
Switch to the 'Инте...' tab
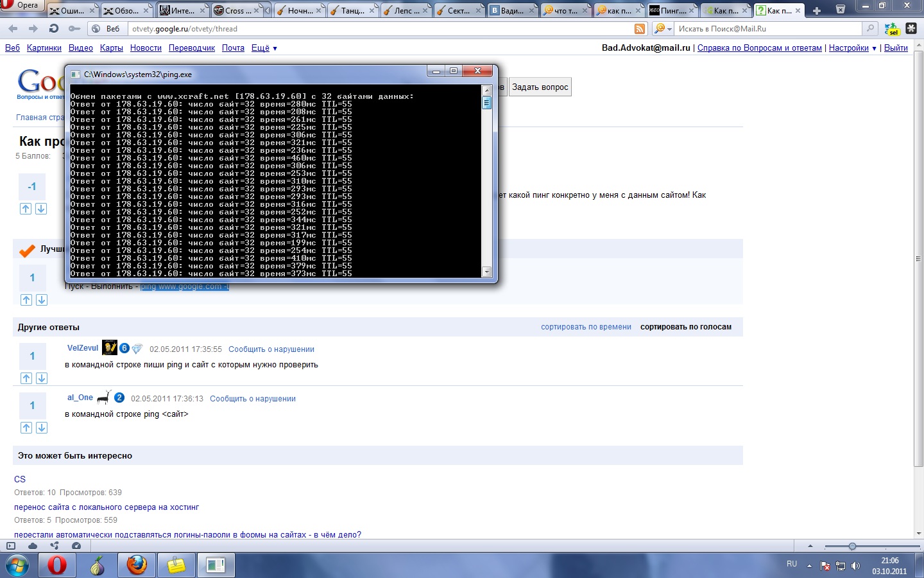[x=183, y=10]
